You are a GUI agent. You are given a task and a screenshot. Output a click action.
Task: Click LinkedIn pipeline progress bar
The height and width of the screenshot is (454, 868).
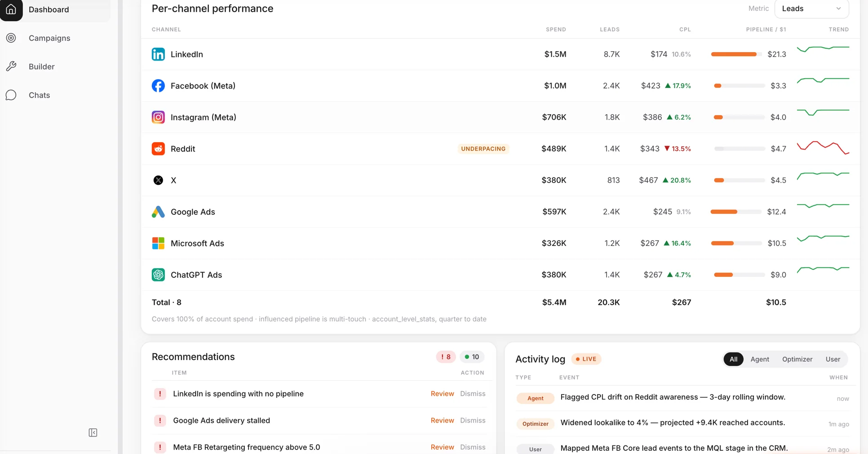tap(736, 54)
